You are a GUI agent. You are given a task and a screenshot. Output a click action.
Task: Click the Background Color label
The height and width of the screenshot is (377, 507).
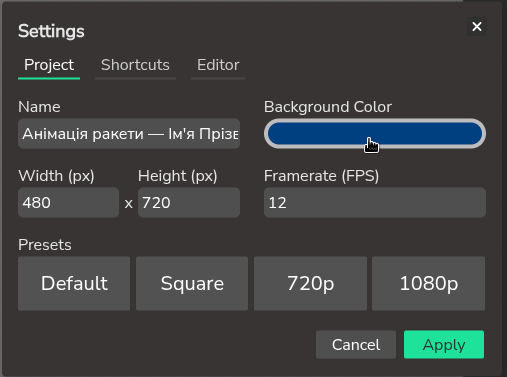[x=328, y=107]
